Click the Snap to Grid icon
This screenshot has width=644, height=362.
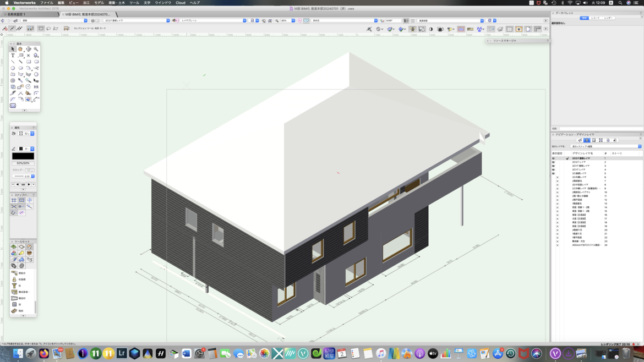click(14, 200)
